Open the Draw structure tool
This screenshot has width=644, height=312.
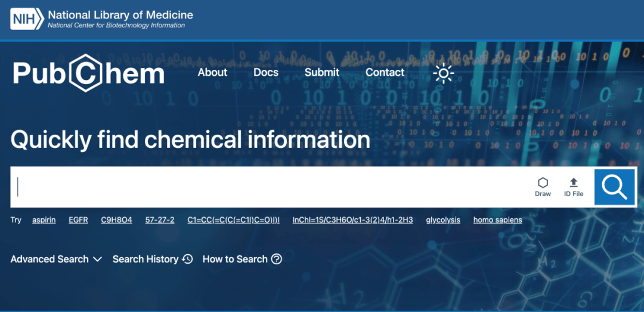543,187
